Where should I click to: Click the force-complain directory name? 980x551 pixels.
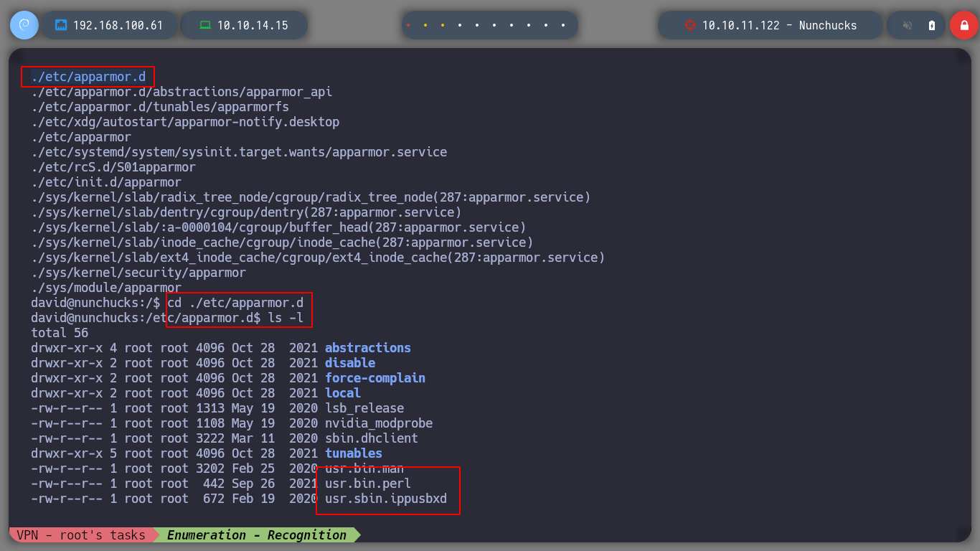[x=375, y=378]
